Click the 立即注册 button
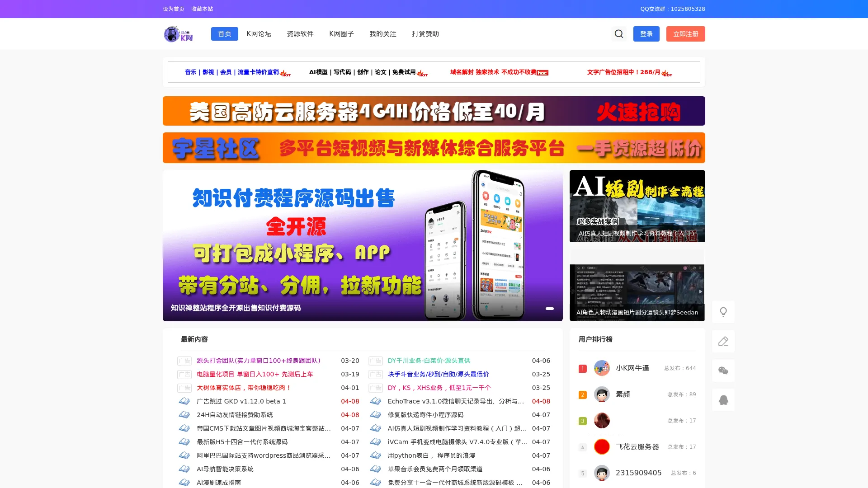 coord(685,33)
